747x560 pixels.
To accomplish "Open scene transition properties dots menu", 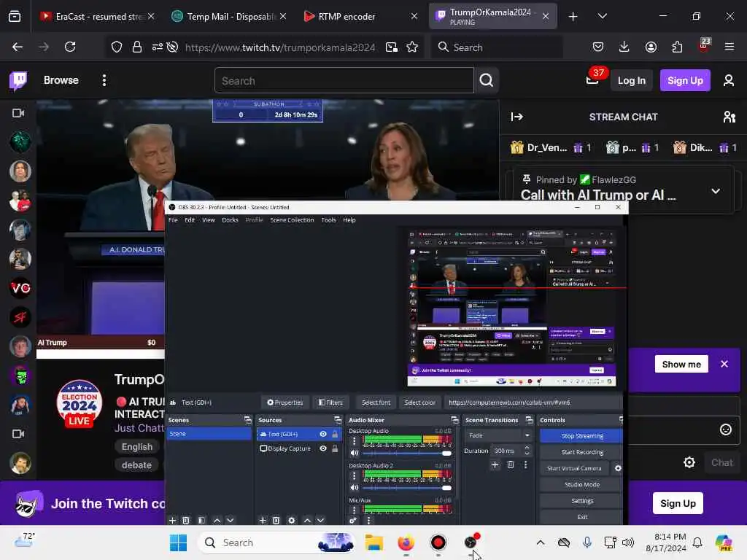I will click(x=525, y=464).
